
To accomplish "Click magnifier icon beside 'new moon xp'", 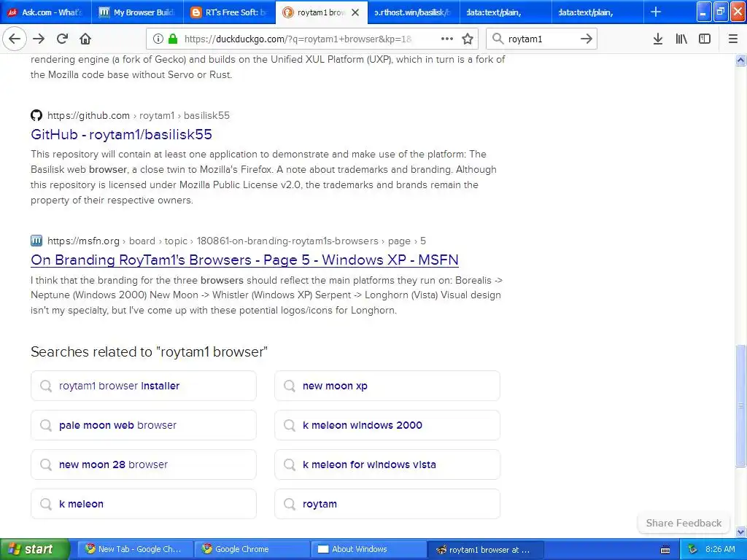I will (290, 386).
